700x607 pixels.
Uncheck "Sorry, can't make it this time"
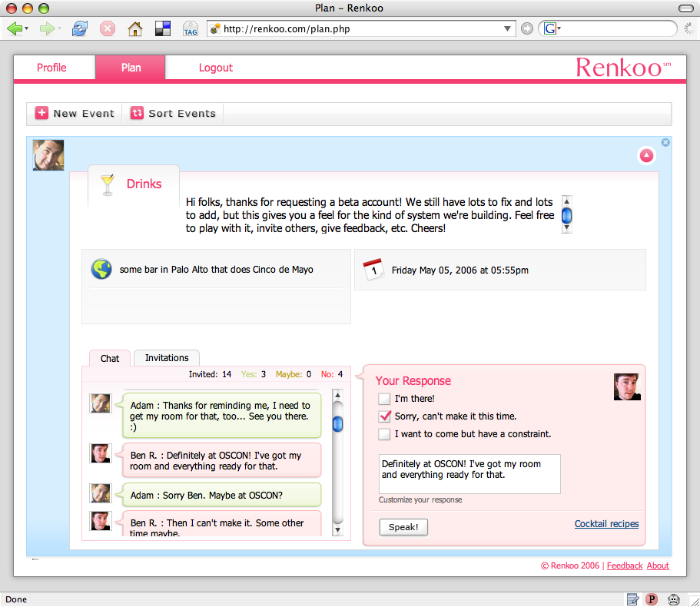point(384,416)
